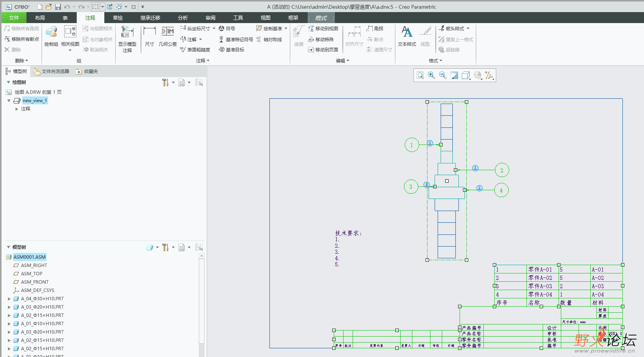
Task: Click the Zoom In magnifier icon
Action: tap(431, 75)
